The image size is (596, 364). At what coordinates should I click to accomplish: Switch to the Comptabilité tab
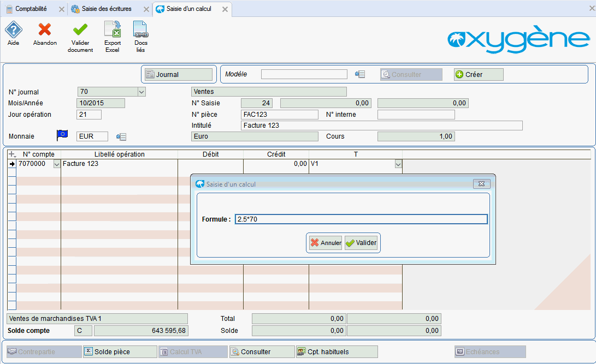point(31,9)
